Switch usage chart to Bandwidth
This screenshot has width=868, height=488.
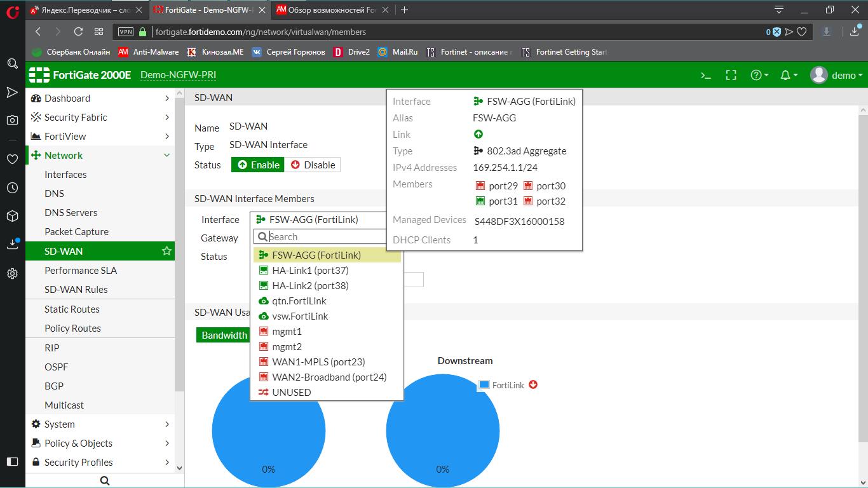(224, 335)
